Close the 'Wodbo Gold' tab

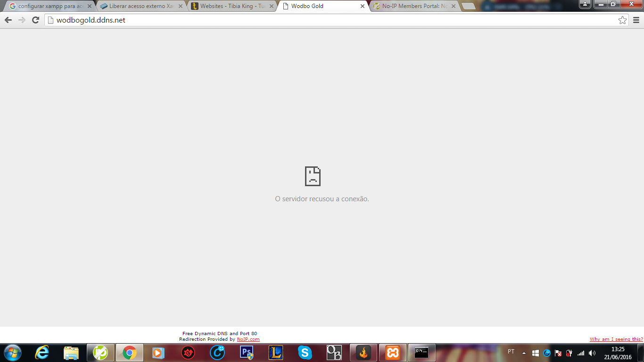point(362,6)
